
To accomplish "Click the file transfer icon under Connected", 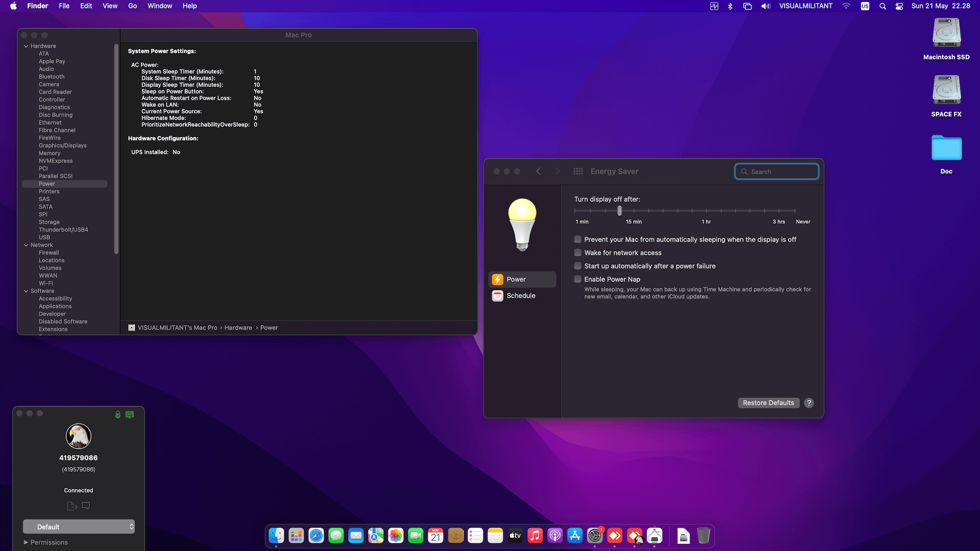I will click(72, 506).
